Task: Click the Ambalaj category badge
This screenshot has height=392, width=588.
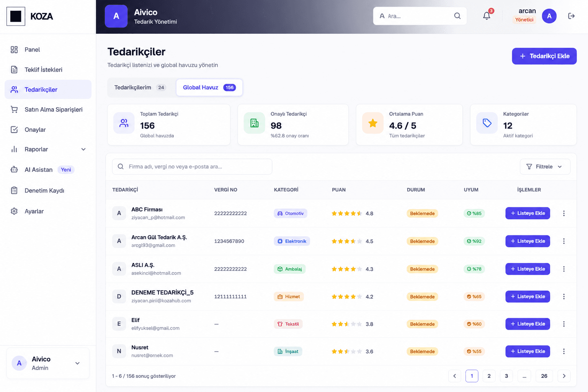Action: pos(289,269)
